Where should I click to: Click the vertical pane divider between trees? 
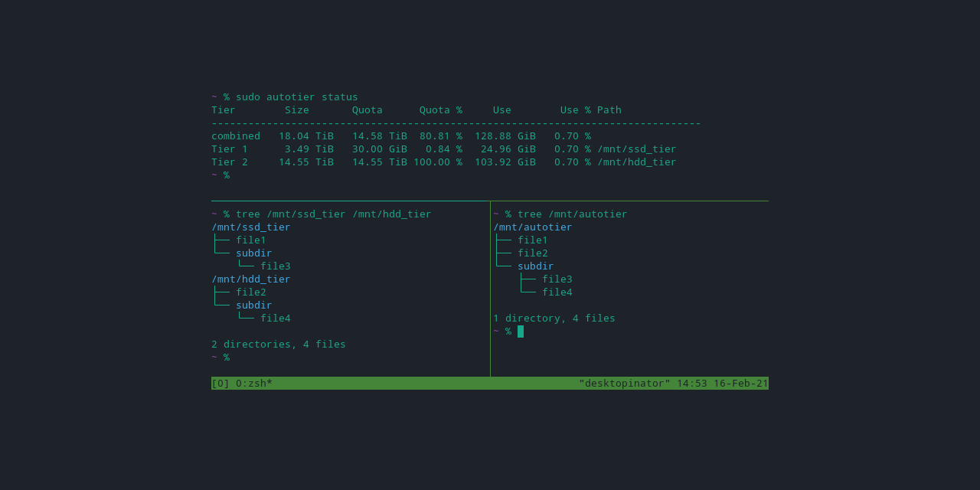[x=490, y=289]
